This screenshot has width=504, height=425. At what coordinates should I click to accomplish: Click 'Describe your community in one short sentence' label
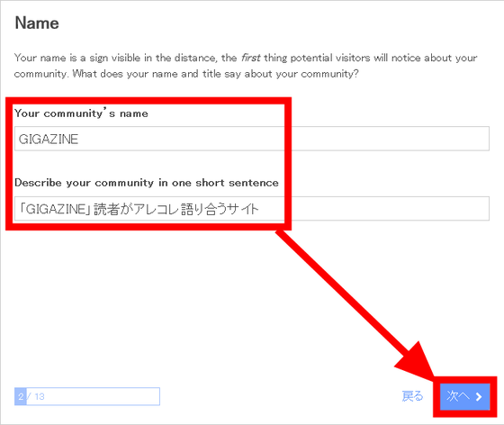(x=147, y=183)
